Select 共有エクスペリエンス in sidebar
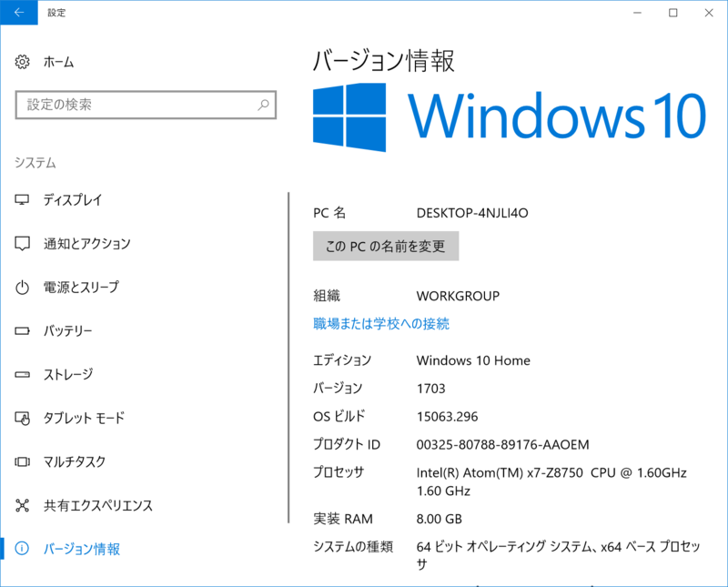 (98, 505)
